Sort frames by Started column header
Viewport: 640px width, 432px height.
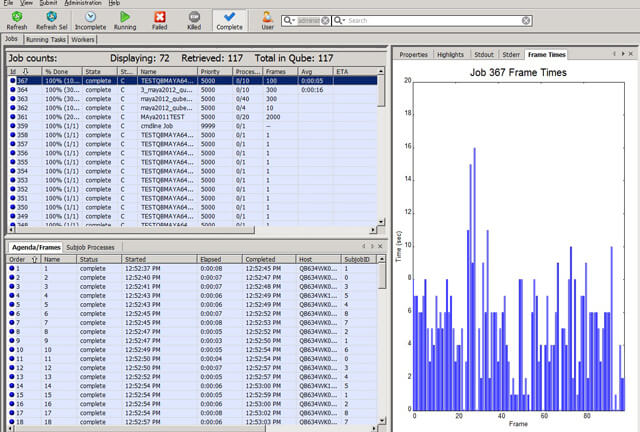click(159, 259)
